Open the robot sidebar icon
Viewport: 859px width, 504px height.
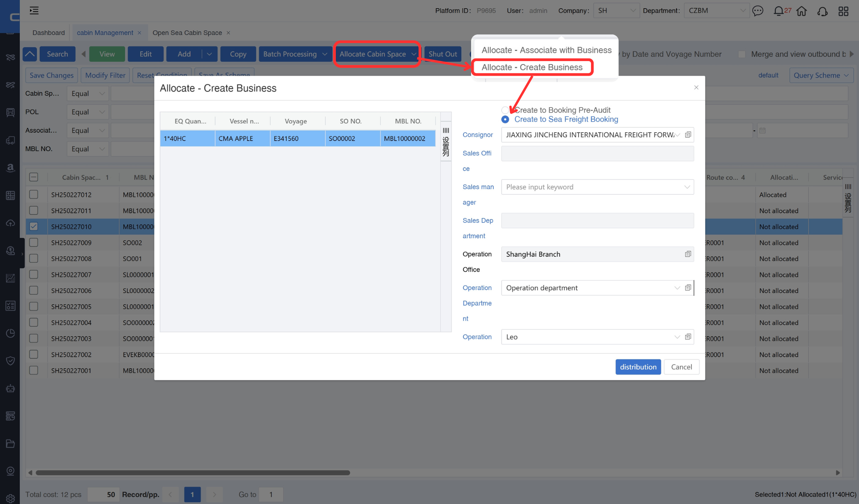coord(10,389)
